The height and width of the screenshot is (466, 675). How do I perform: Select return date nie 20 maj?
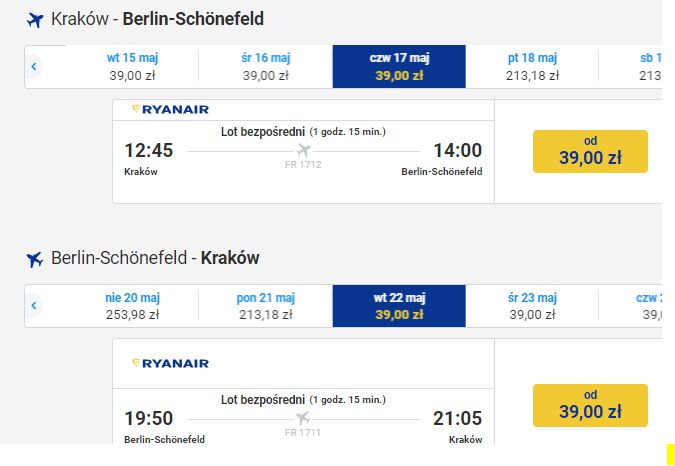click(x=132, y=306)
